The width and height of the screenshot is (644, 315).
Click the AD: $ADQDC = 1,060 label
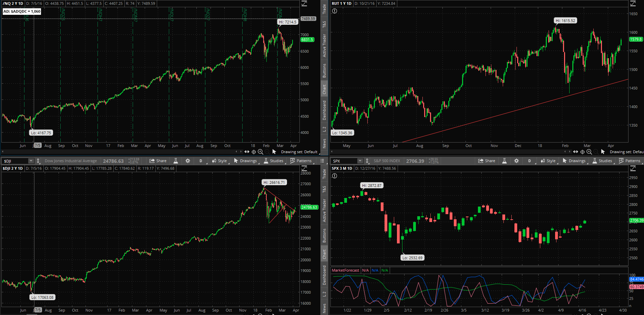[x=22, y=11]
